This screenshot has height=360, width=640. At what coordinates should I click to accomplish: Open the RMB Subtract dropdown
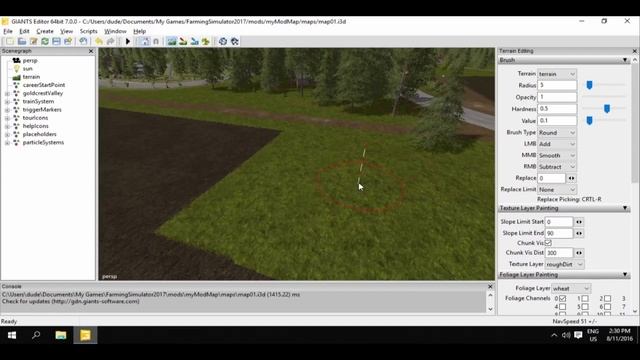pos(557,167)
